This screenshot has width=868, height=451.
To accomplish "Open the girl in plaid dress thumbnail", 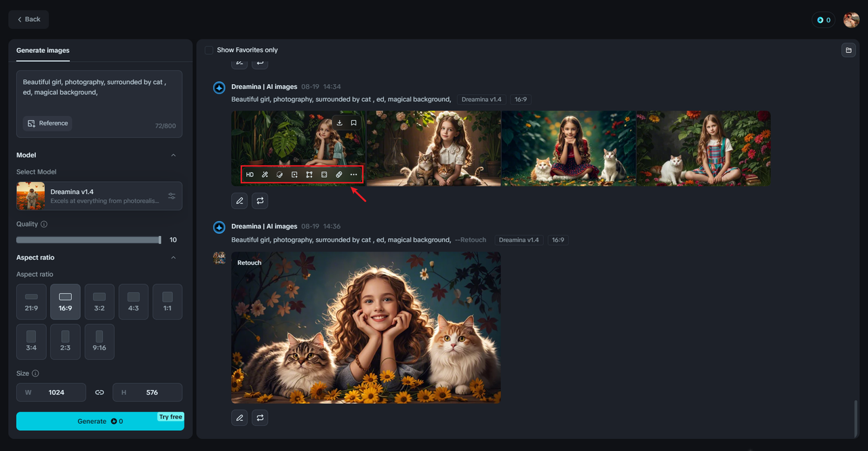I will 703,149.
